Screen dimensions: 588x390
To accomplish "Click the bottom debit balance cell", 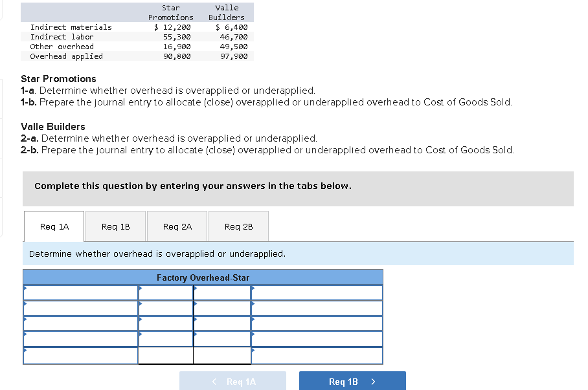I will click(x=164, y=354).
